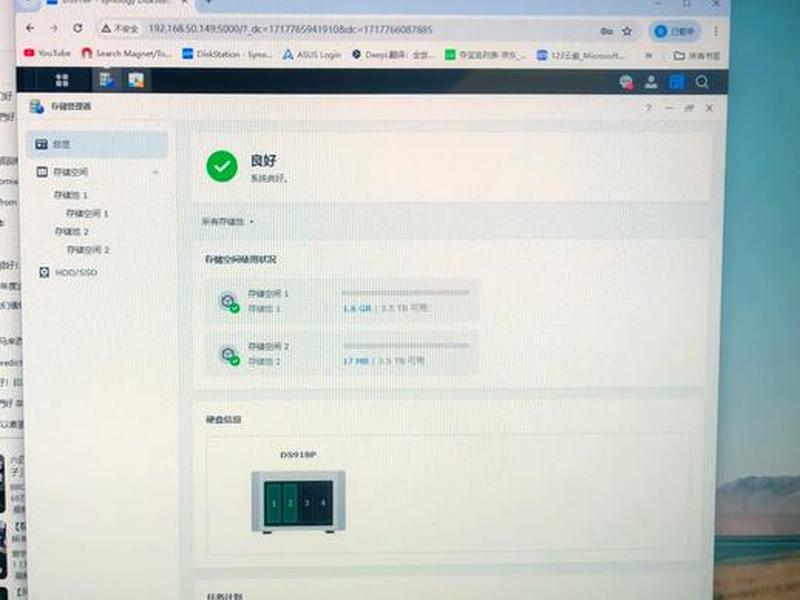
Task: Open the DSM notifications icon with red badge
Action: [626, 82]
